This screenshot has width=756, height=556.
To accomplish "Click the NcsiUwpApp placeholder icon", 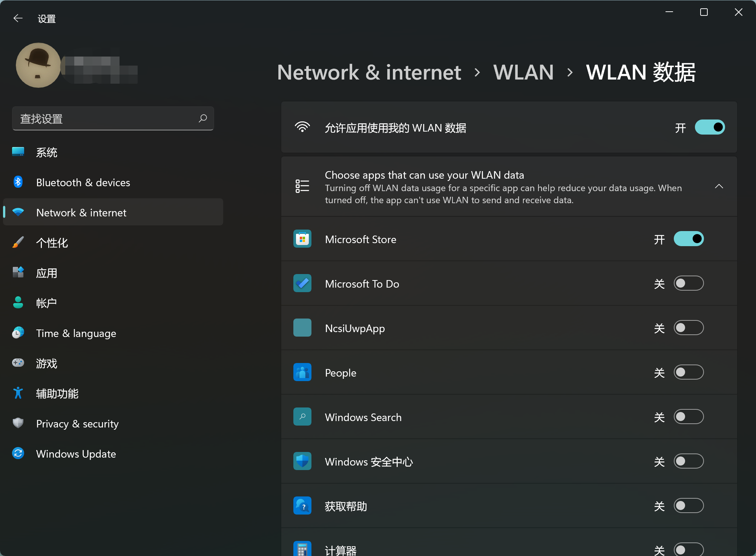I will click(x=302, y=328).
